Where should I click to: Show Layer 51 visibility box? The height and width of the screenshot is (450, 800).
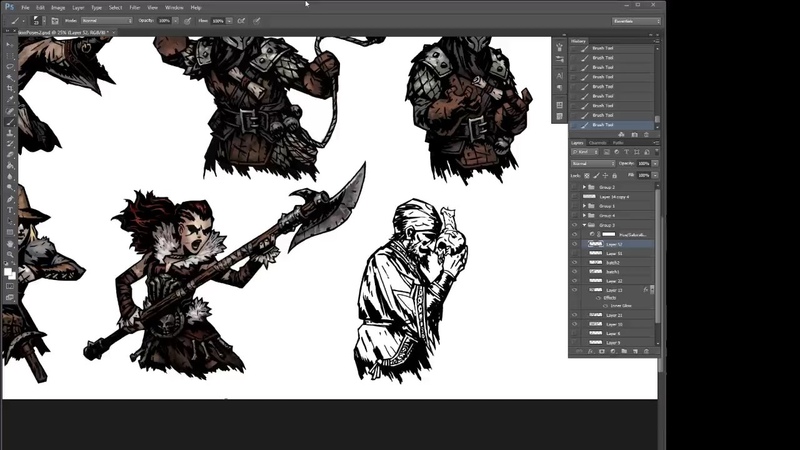pos(575,253)
